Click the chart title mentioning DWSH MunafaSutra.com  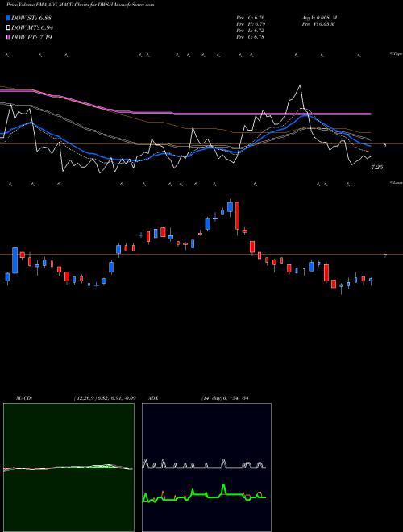pyautogui.click(x=80, y=5)
